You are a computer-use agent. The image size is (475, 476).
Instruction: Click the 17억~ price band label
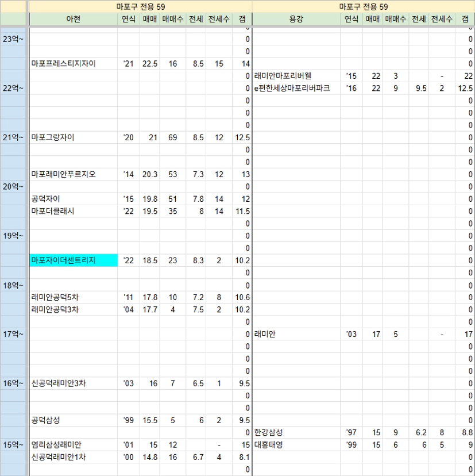[x=13, y=334]
